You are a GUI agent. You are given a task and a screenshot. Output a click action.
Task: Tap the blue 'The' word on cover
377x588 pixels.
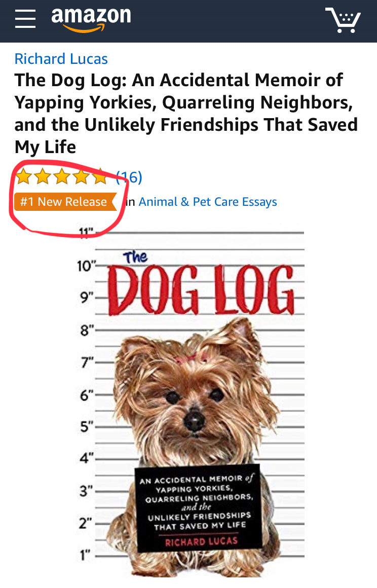pyautogui.click(x=135, y=258)
